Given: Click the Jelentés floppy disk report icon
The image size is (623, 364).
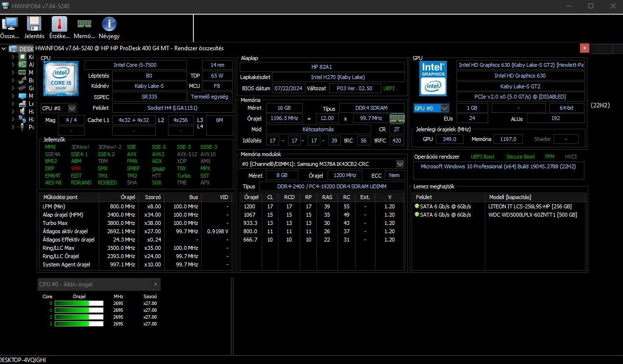Looking at the screenshot, I should pos(34,24).
